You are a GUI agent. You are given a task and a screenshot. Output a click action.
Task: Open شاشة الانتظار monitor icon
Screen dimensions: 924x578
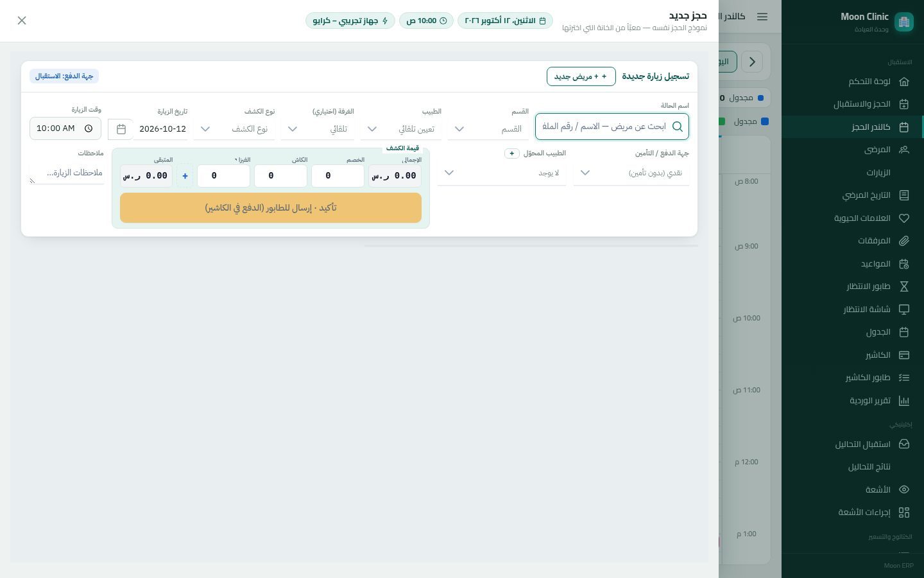point(904,310)
